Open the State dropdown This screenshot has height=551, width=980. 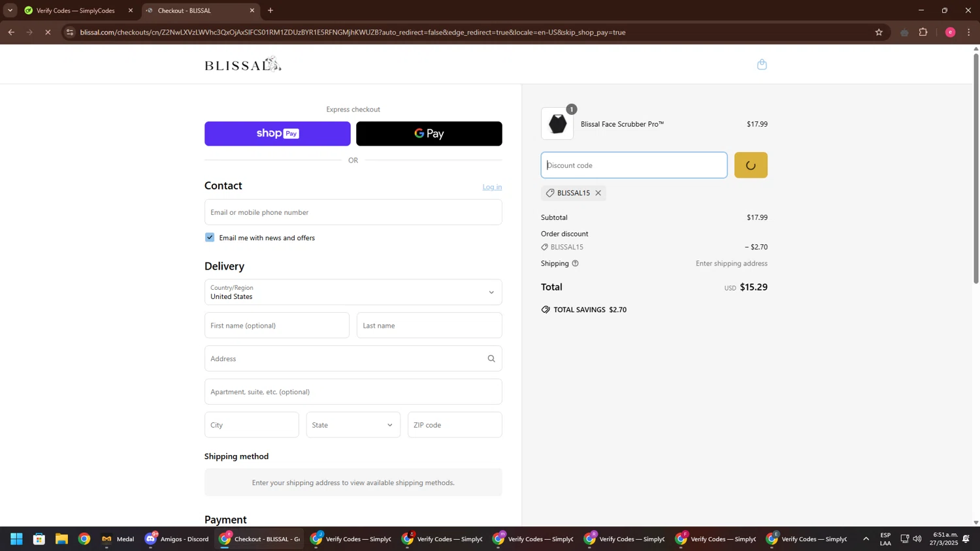[353, 425]
